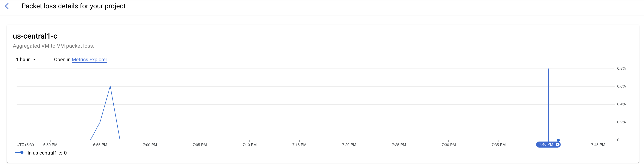644x166 pixels.
Task: Dismiss the 7:40 PM marker with its X
Action: tap(558, 145)
